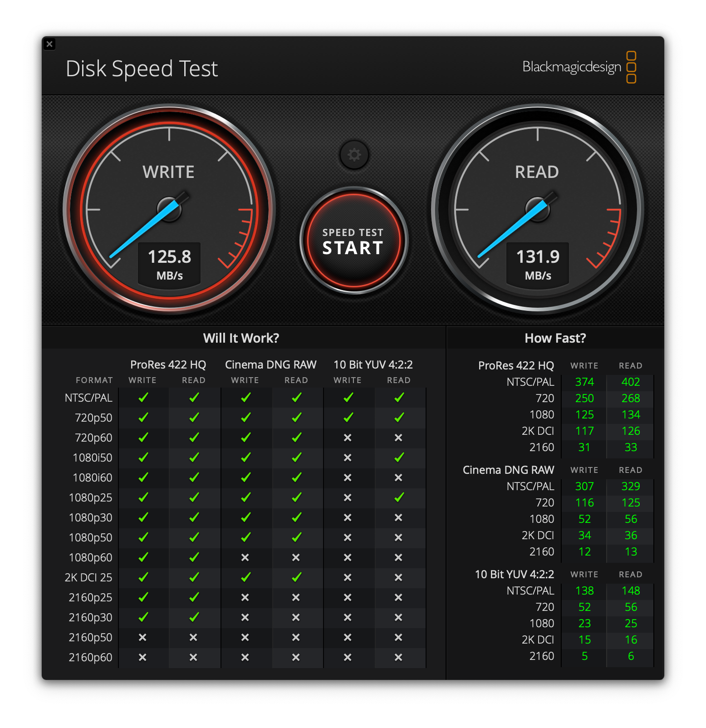Click the read speed 131.9 MB/s readout

538,264
